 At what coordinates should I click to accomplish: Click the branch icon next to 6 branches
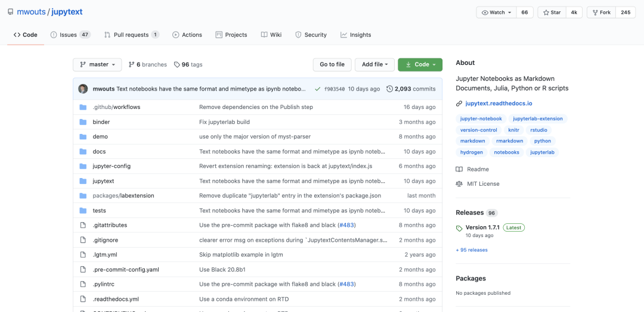[131, 65]
